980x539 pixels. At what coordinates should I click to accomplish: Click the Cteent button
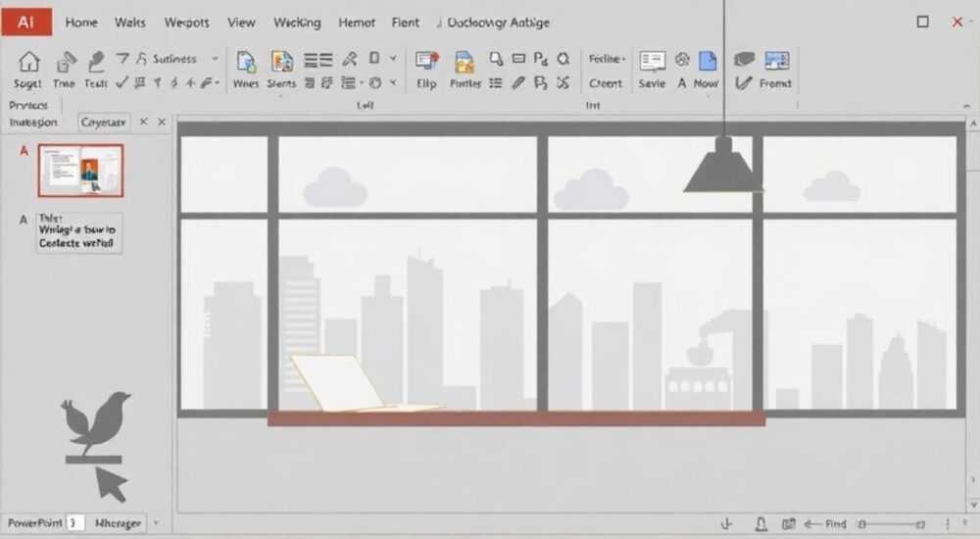click(606, 83)
